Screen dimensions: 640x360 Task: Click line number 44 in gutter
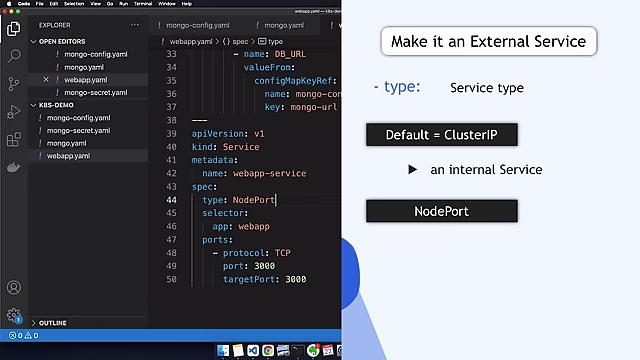pos(171,200)
